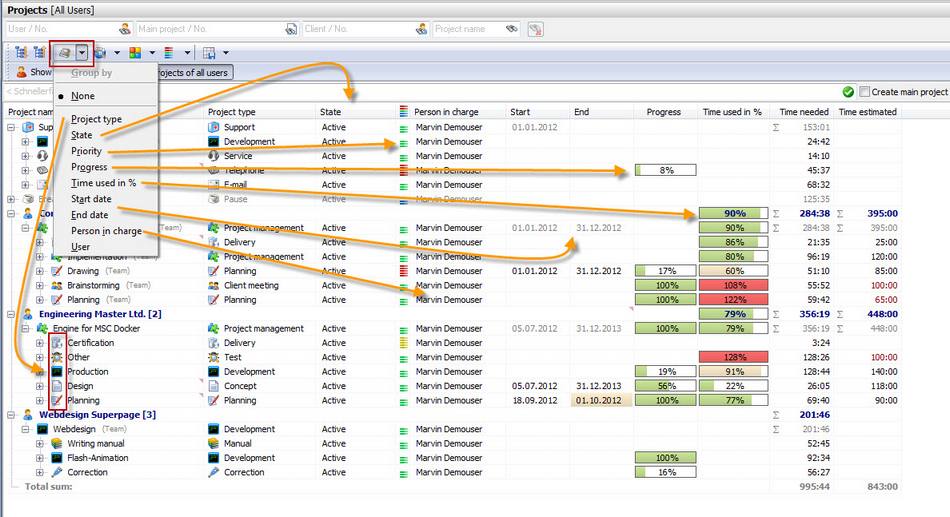The height and width of the screenshot is (517, 950).
Task: Click the save grid layout toolbar icon
Action: coord(209,53)
